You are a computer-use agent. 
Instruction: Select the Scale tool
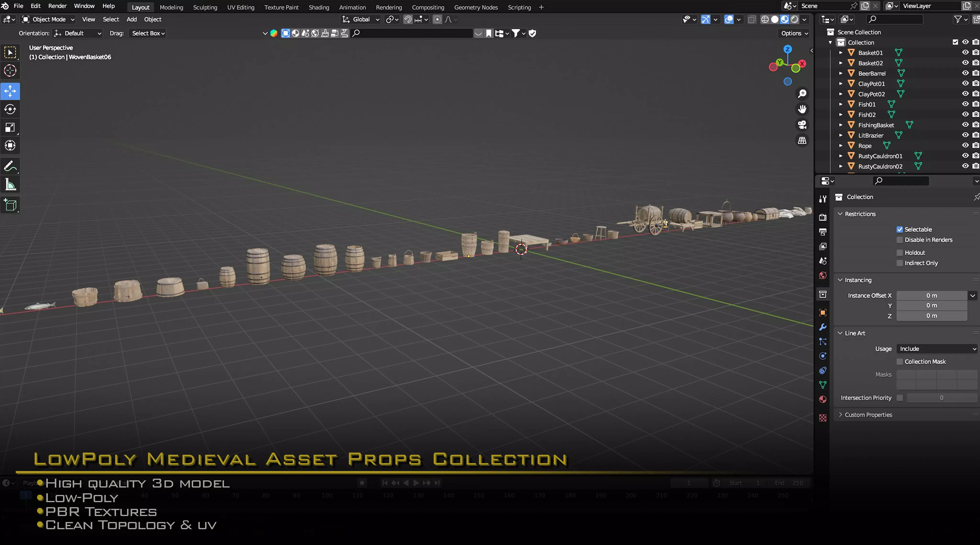pyautogui.click(x=10, y=127)
